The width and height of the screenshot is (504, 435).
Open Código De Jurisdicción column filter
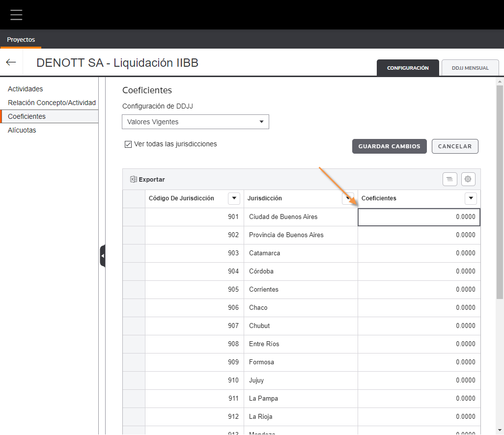click(x=234, y=198)
